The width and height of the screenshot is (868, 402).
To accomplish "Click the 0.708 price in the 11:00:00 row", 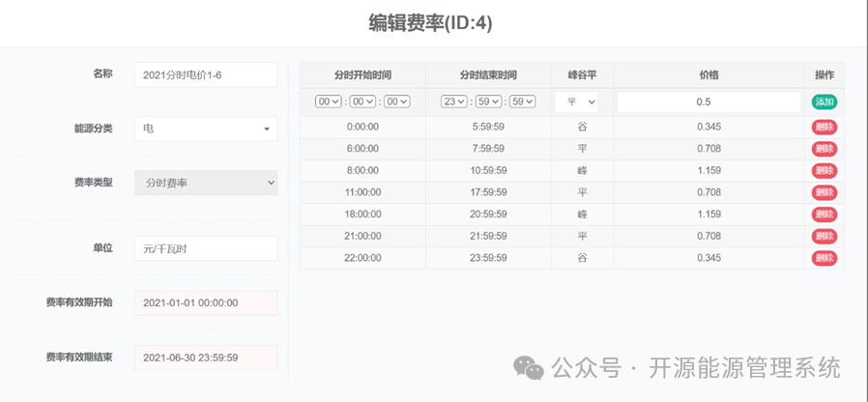I will coord(709,192).
